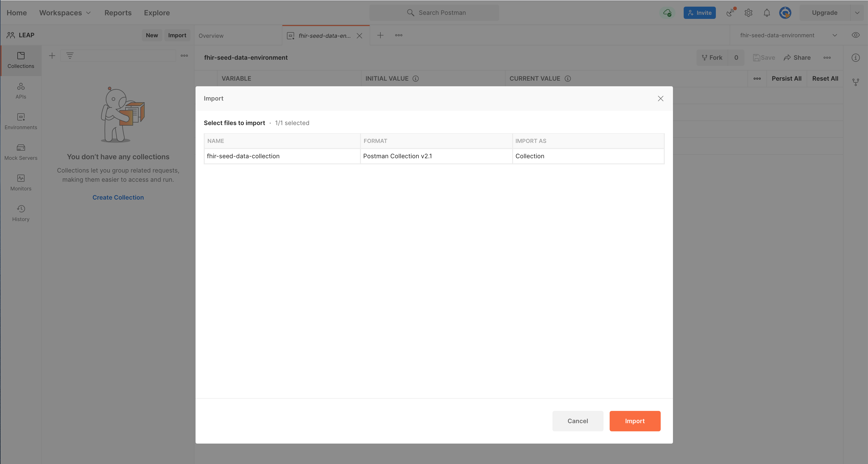
Task: Open the fork/changelog icon in right sidebar
Action: click(855, 82)
